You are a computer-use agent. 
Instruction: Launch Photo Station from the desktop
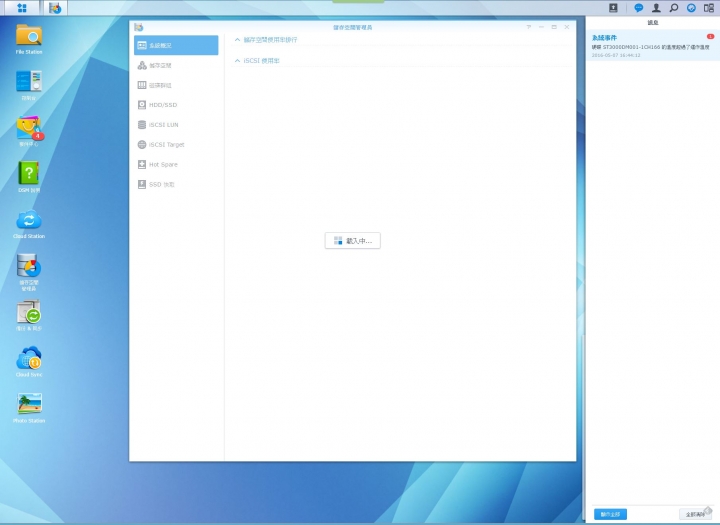pos(29,408)
